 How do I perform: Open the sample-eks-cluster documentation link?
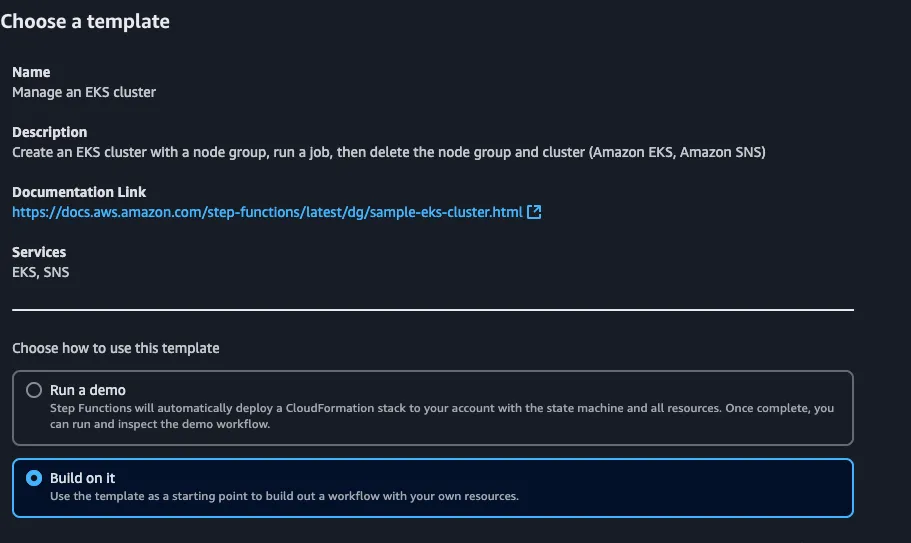pos(267,212)
